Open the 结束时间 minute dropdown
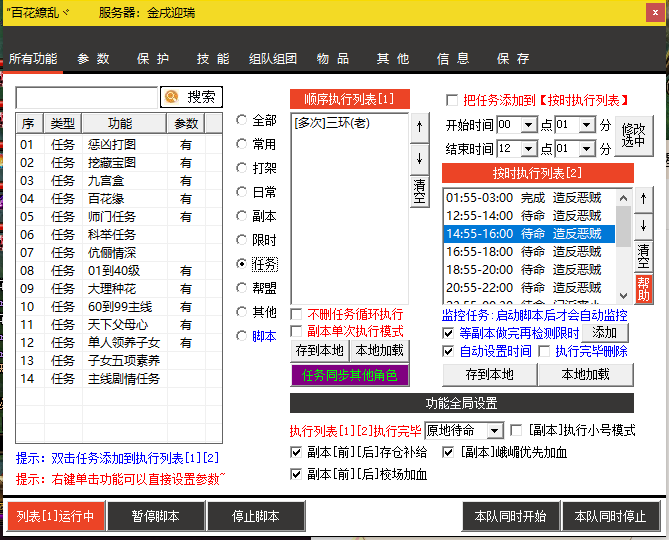Image resolution: width=669 pixels, height=540 pixels. [x=587, y=148]
